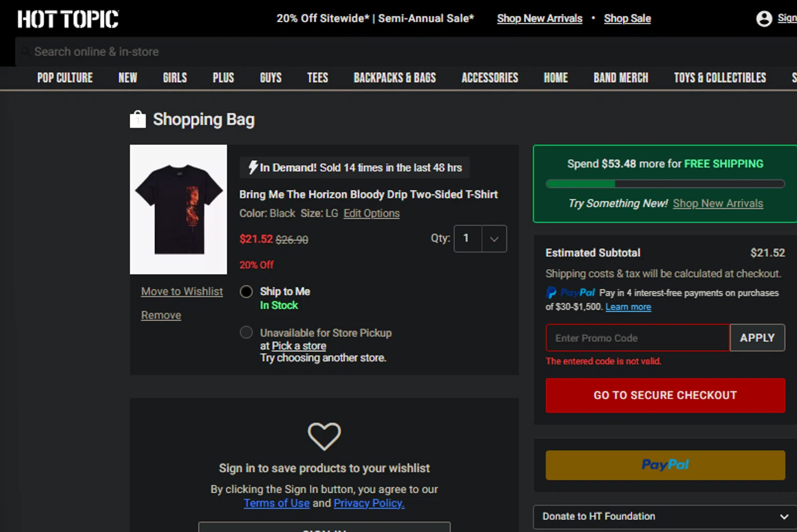Click the Bring Me The Horizon T-shirt title
The width and height of the screenshot is (797, 532).
[x=368, y=194]
